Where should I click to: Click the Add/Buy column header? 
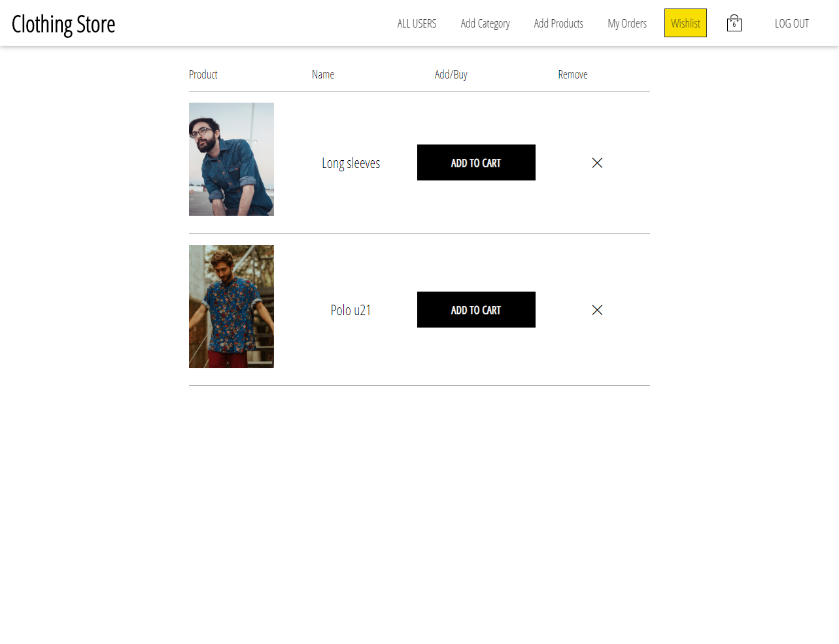[x=451, y=75]
